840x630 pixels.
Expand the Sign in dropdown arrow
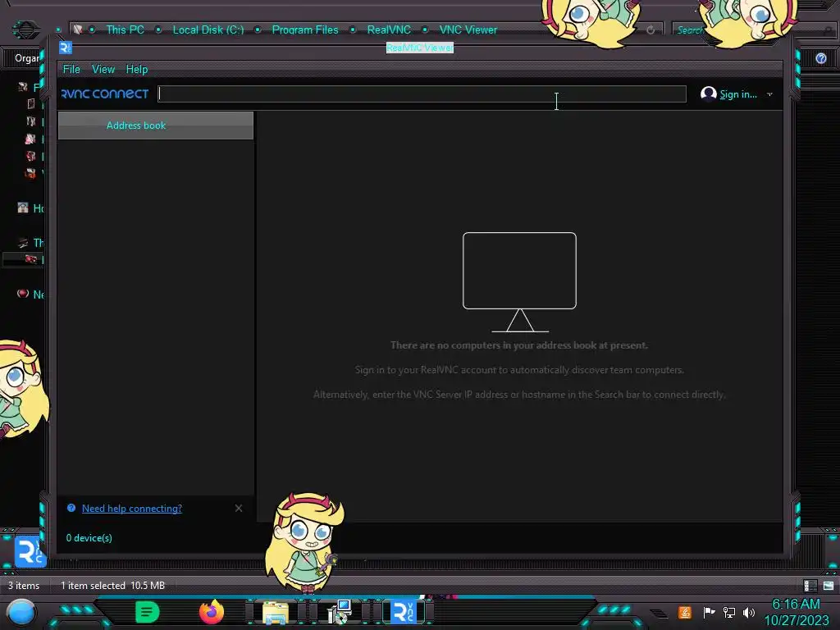(x=769, y=94)
